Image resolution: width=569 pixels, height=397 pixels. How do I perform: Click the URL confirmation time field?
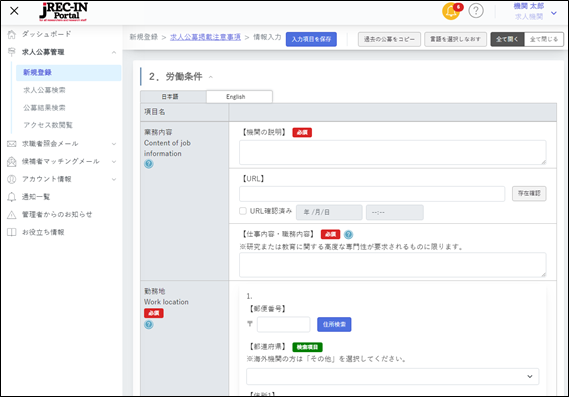coord(395,212)
